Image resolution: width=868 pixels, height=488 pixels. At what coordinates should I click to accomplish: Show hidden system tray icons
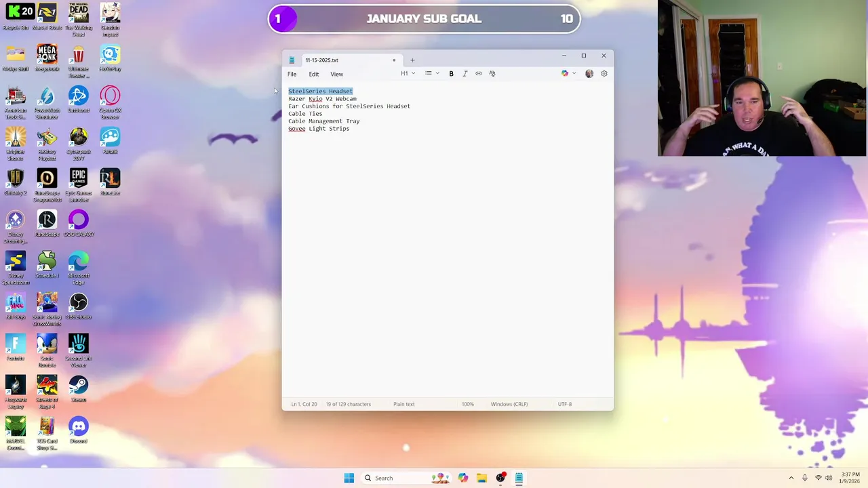tap(791, 478)
